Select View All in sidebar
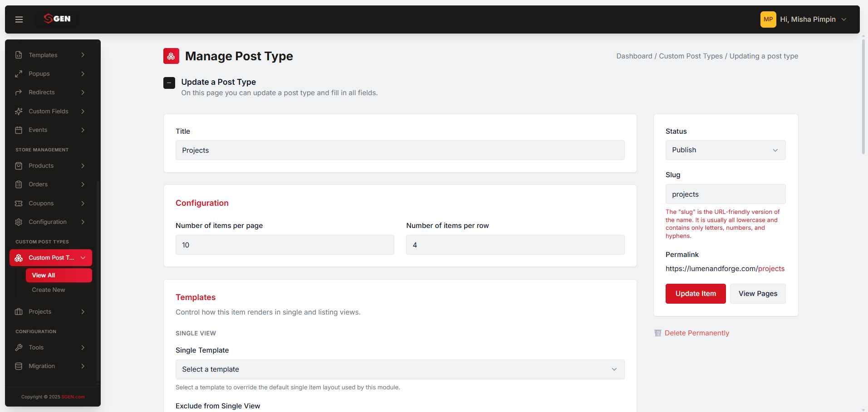This screenshot has width=868, height=412. [x=59, y=276]
